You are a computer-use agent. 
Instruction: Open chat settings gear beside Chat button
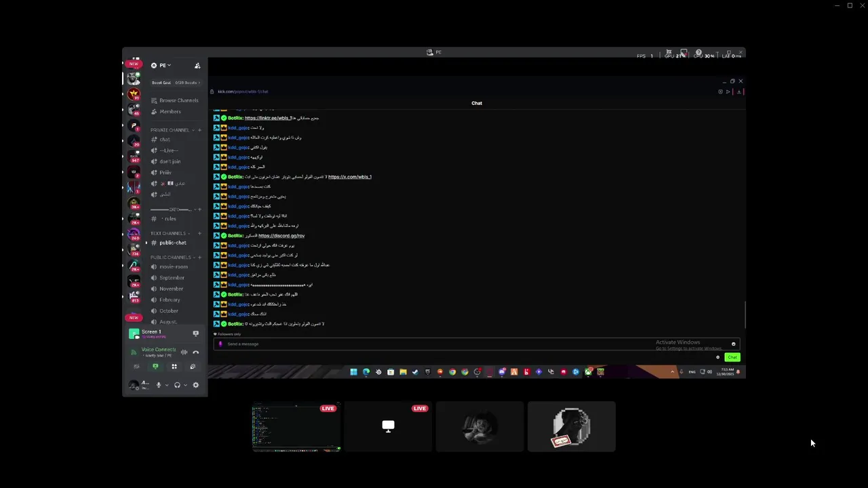click(x=717, y=357)
